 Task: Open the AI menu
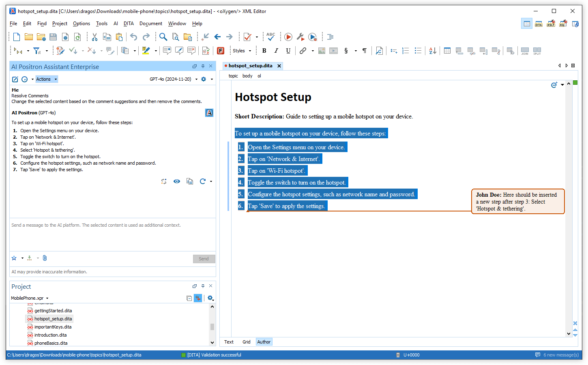116,24
